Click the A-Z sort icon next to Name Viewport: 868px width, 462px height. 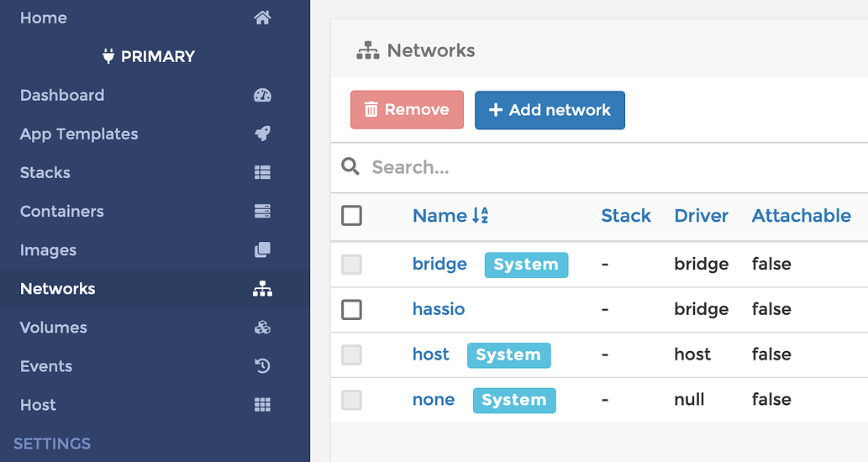[x=481, y=215]
